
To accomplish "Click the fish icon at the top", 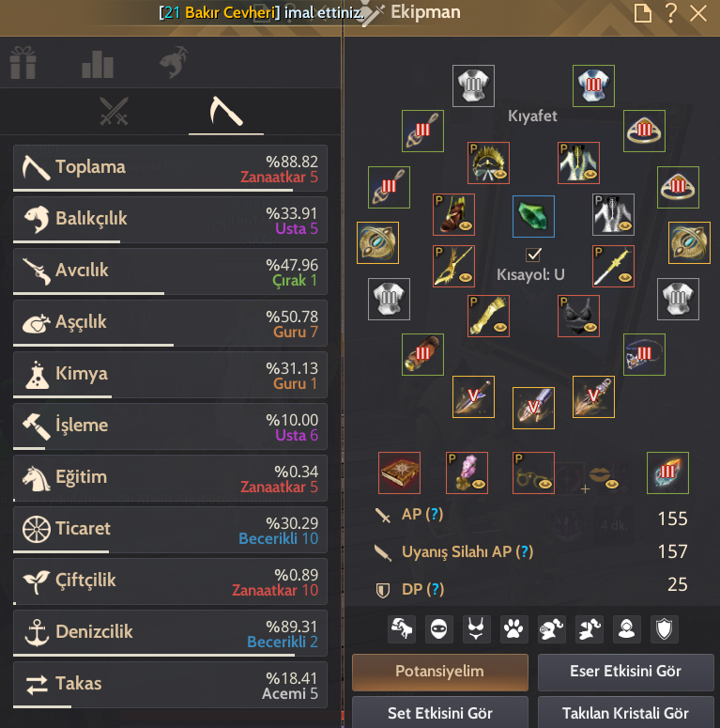I will pos(174,62).
